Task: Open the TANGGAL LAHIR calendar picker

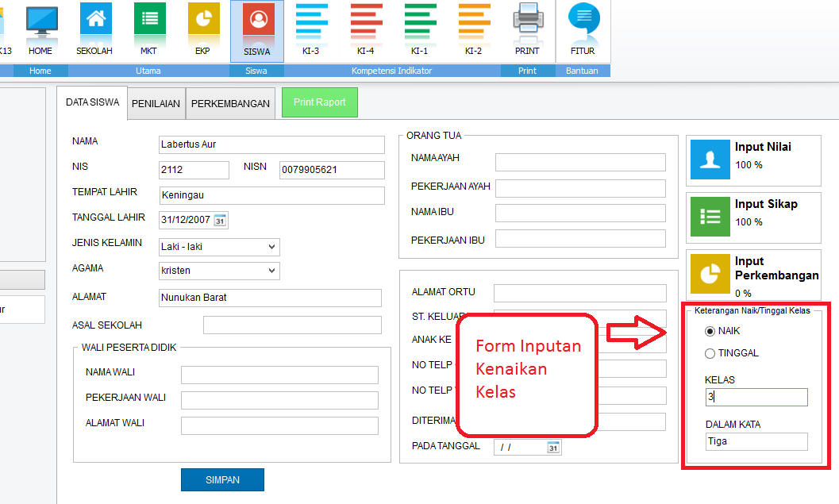Action: coord(218,220)
